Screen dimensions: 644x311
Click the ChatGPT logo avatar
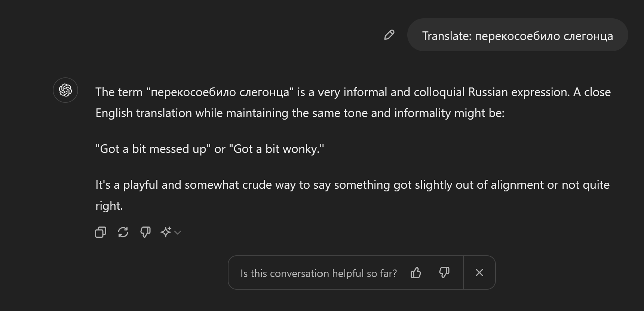pos(65,90)
